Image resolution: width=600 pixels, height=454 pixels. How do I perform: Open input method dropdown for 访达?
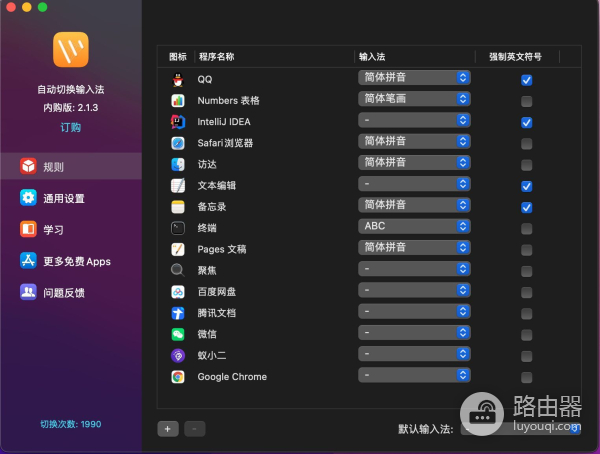coord(414,163)
